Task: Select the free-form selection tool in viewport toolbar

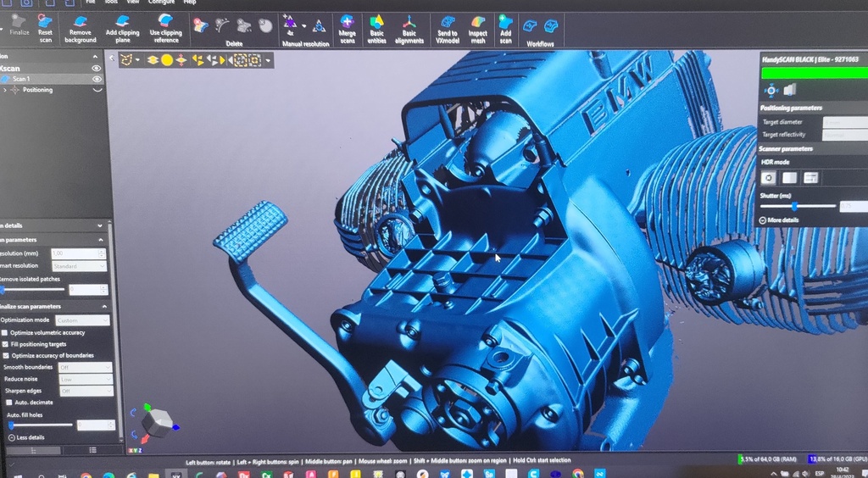Action: 127,59
